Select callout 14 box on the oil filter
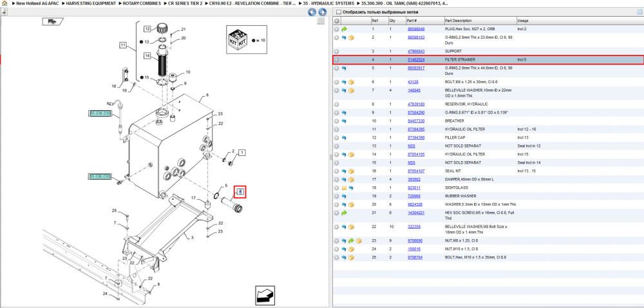Screen dimensions: 644x308 click(x=147, y=55)
